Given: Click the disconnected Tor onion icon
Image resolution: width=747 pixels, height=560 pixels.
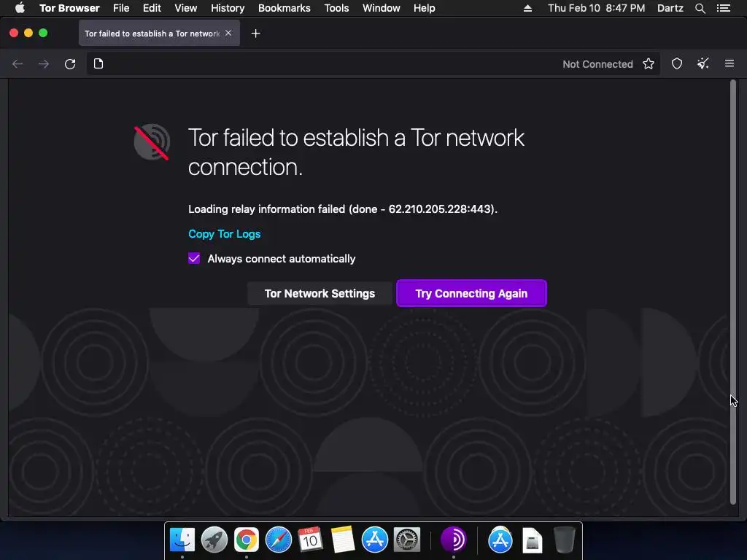Looking at the screenshot, I should click(152, 142).
